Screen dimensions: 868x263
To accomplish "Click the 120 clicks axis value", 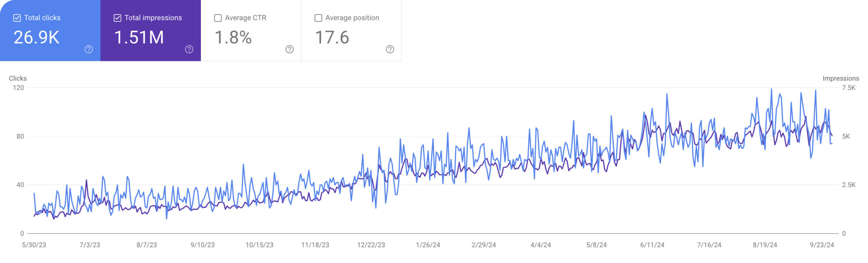I will (19, 88).
